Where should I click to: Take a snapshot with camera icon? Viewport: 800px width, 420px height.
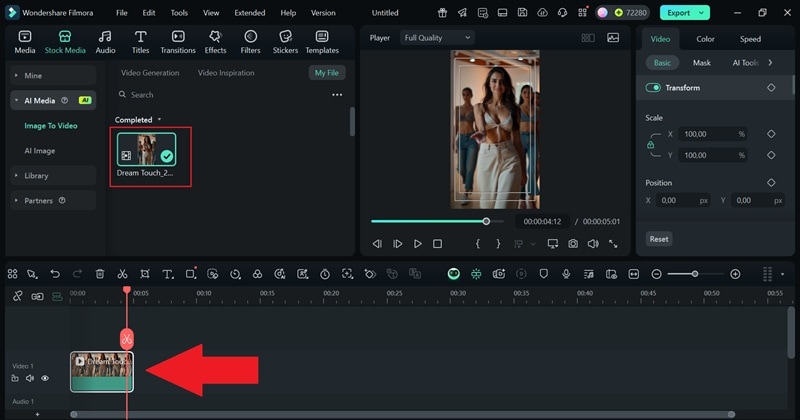click(x=573, y=244)
